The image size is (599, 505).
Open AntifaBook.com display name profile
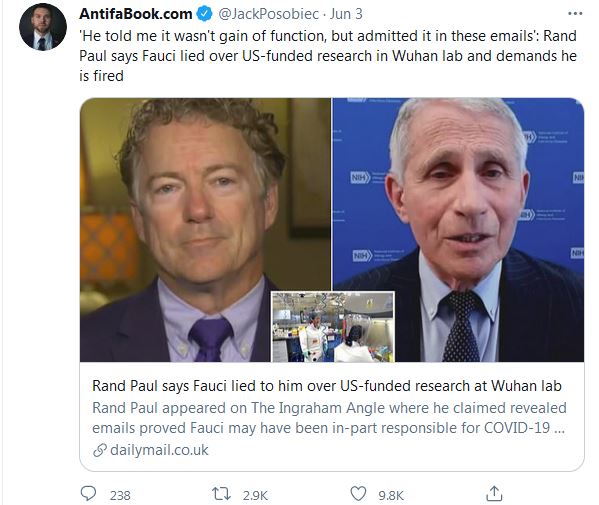(x=136, y=14)
